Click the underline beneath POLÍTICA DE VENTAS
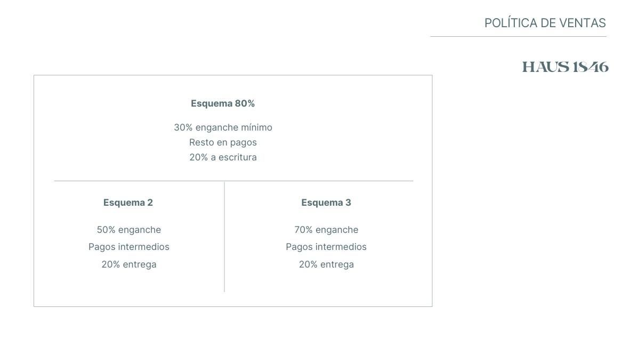Screen dimensions: 638x364 coord(519,37)
